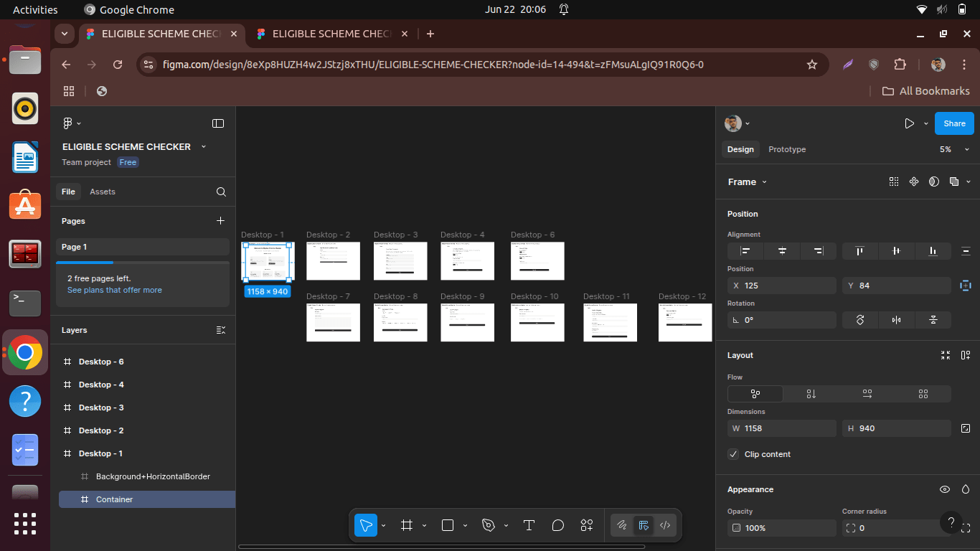
Task: Click the search icon in File panel
Action: [221, 192]
